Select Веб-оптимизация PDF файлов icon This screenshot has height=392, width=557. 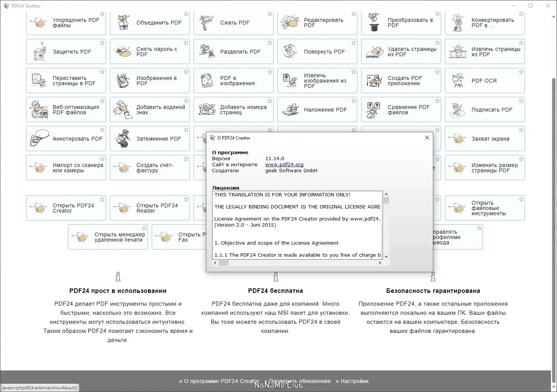(39, 110)
